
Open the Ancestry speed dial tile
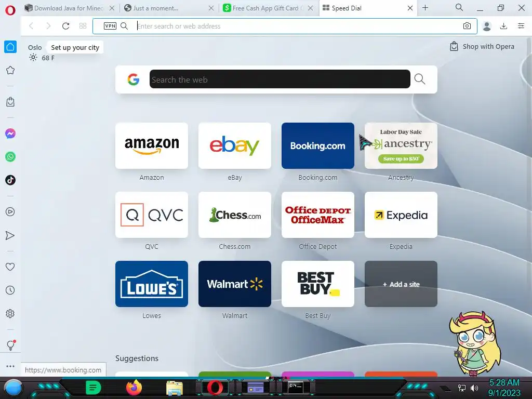(401, 145)
